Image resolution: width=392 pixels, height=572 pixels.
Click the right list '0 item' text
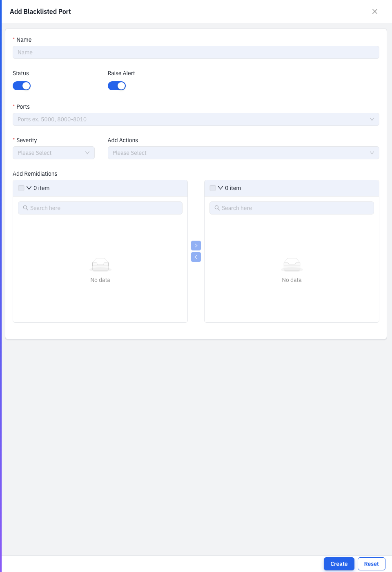233,188
